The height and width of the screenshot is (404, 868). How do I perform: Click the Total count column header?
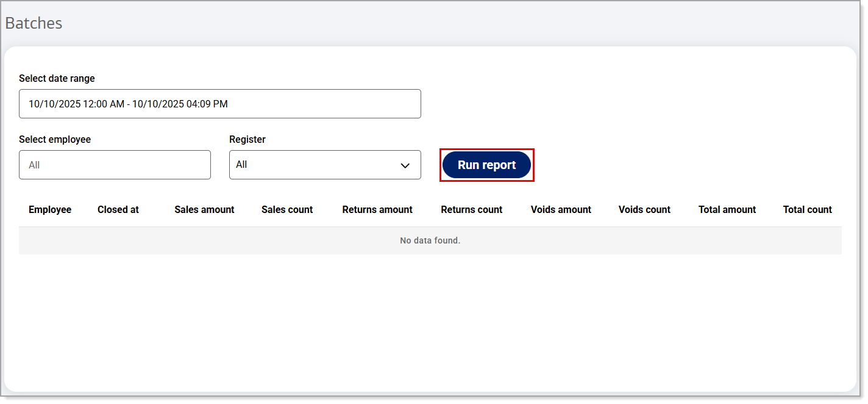click(x=807, y=209)
